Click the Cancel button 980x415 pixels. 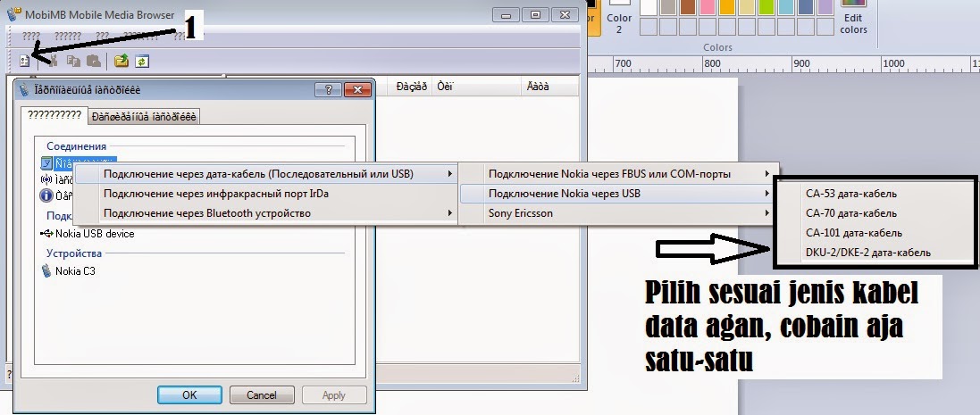(262, 395)
